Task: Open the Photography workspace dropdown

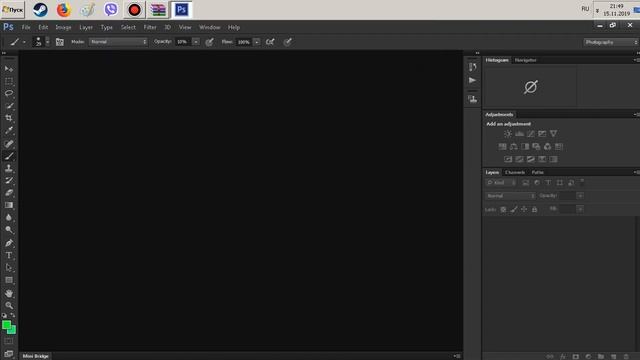Action: tap(611, 42)
